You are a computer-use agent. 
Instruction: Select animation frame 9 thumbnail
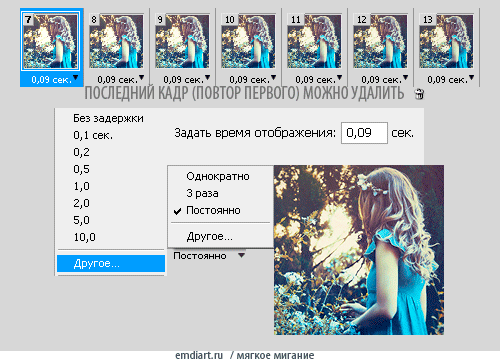click(182, 41)
